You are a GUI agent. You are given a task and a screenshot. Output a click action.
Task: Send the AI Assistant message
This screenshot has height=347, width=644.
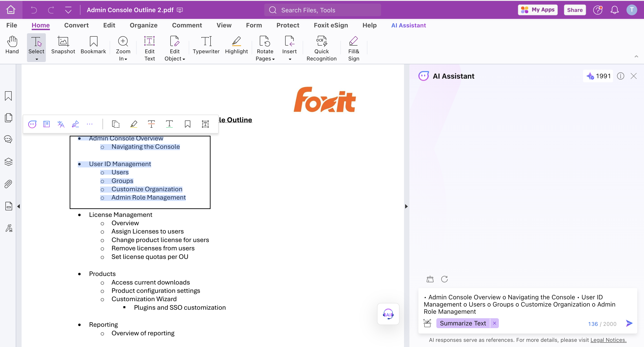(629, 323)
